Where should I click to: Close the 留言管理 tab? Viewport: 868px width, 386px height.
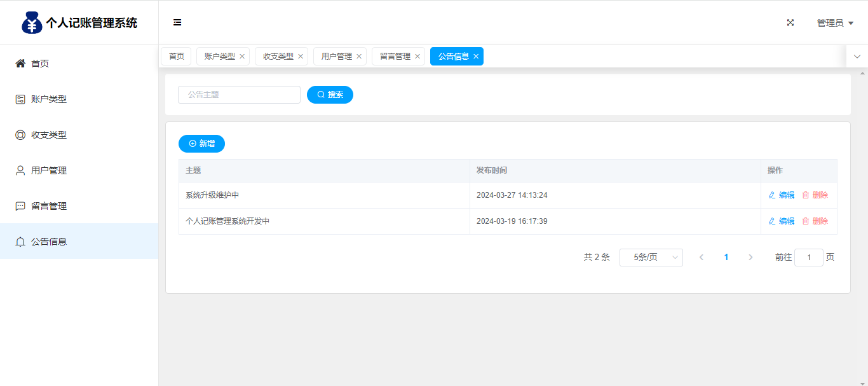tap(417, 57)
